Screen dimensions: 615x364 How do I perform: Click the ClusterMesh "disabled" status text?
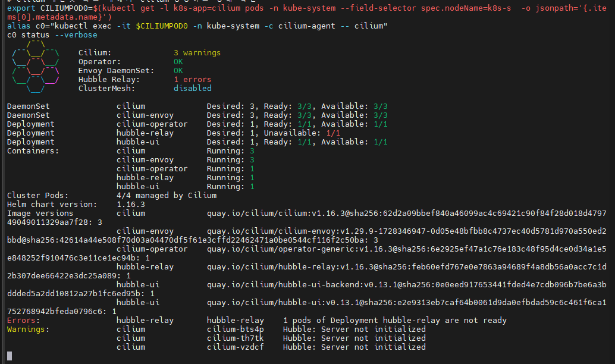click(192, 89)
